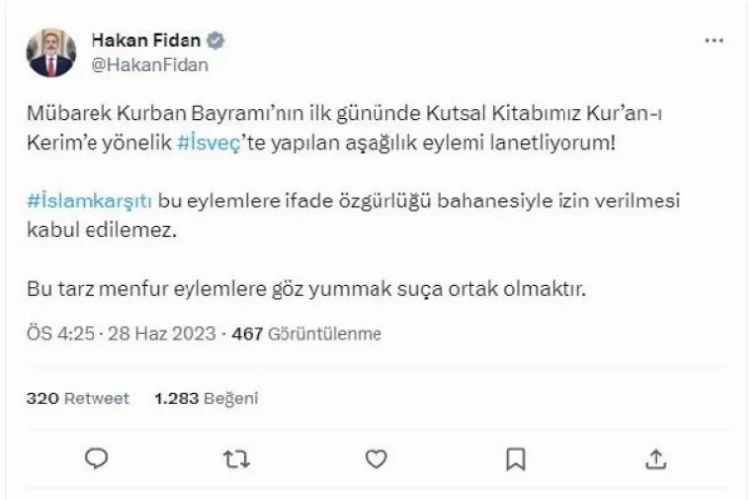Show the 1.283 Beğeni list

[206, 398]
